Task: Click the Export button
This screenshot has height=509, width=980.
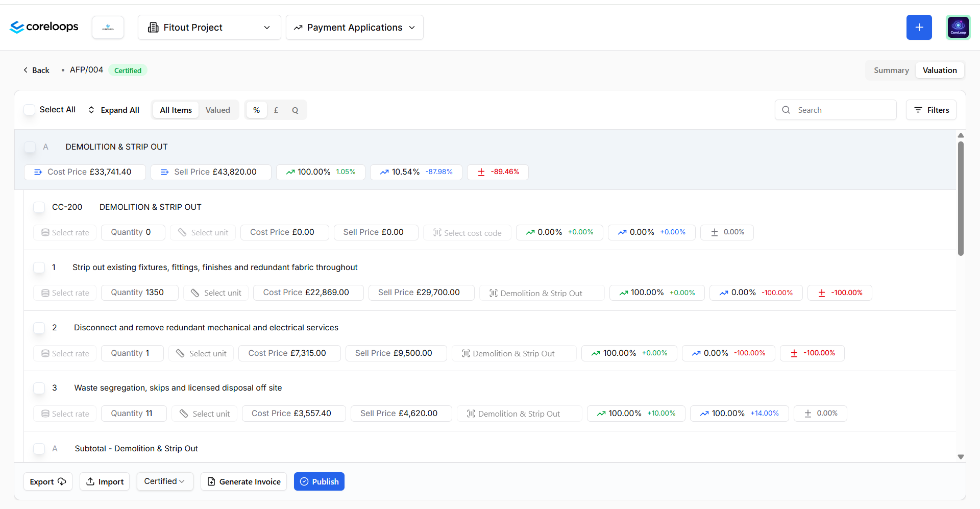Action: point(48,481)
